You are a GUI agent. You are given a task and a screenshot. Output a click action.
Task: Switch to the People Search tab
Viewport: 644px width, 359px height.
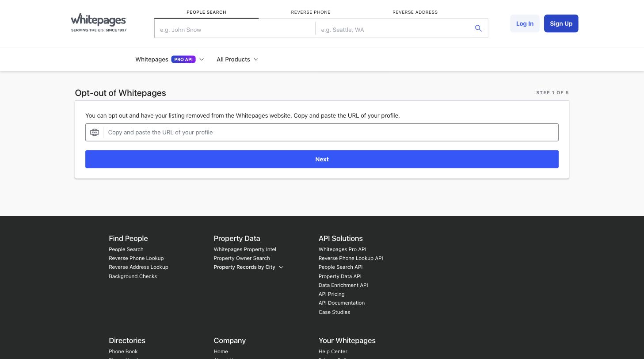pyautogui.click(x=206, y=12)
